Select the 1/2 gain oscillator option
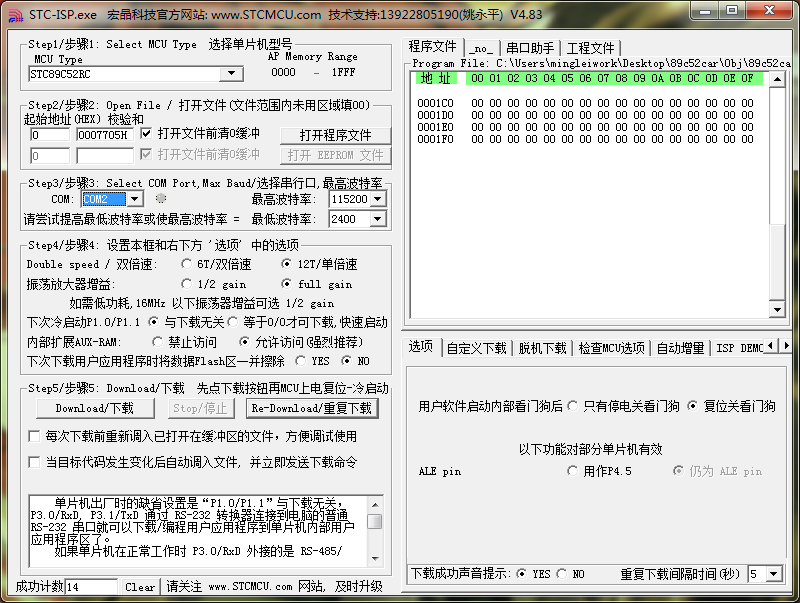800x603 pixels. (187, 284)
